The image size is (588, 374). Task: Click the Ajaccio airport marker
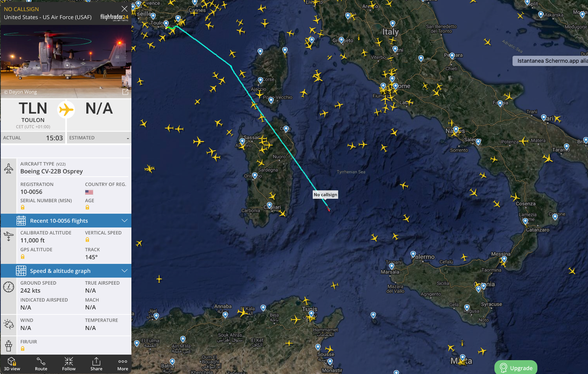tap(260, 81)
